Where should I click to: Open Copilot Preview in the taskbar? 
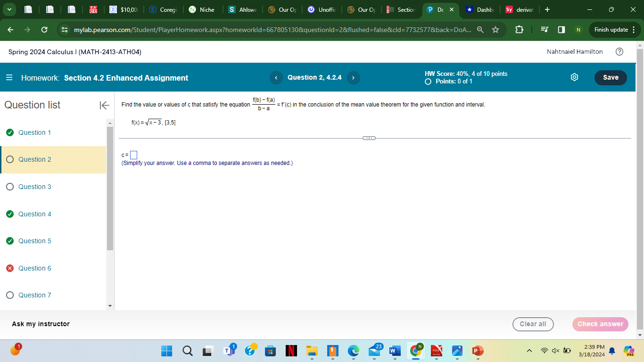pos(629,351)
